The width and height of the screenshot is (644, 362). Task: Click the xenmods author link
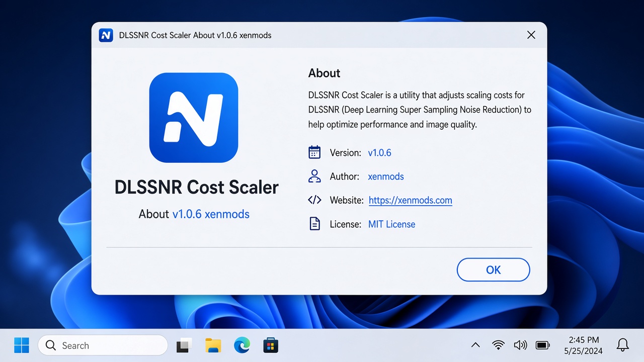coord(386,176)
